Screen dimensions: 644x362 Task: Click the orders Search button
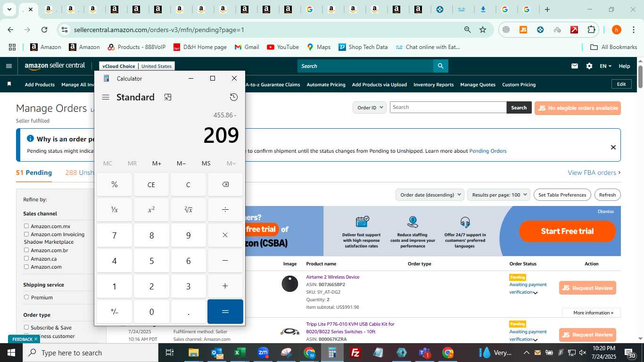pos(519,107)
